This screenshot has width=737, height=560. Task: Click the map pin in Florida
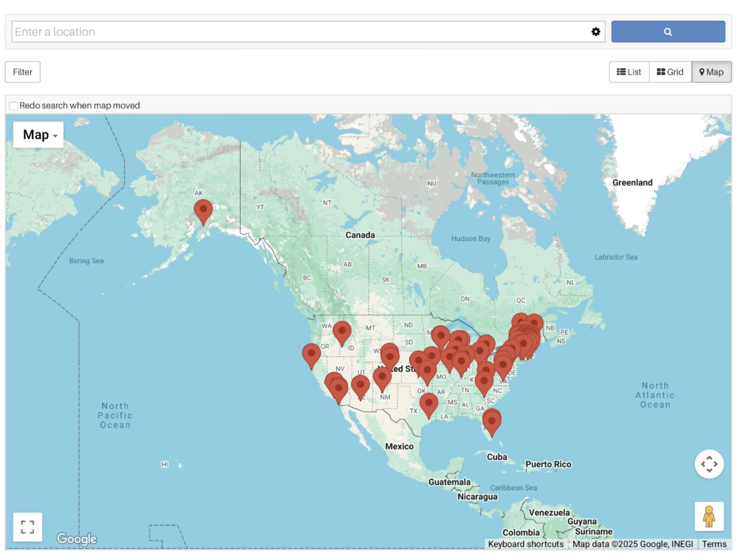[x=492, y=424]
